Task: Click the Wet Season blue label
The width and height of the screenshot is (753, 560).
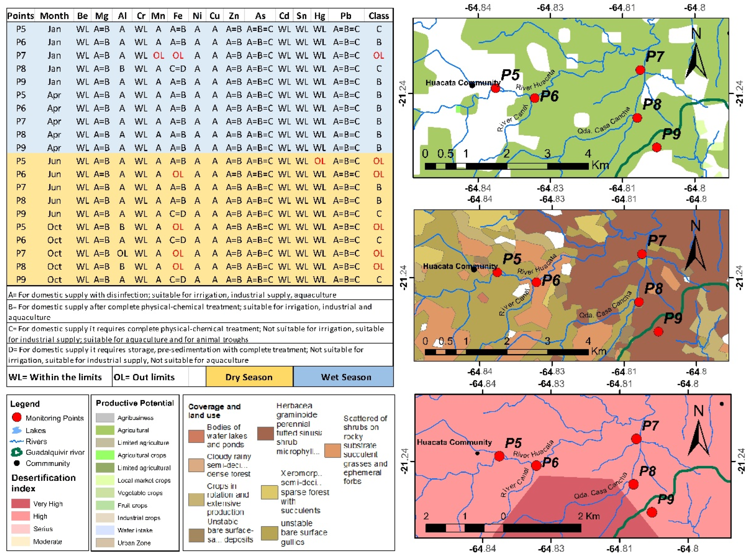Action: [x=346, y=377]
